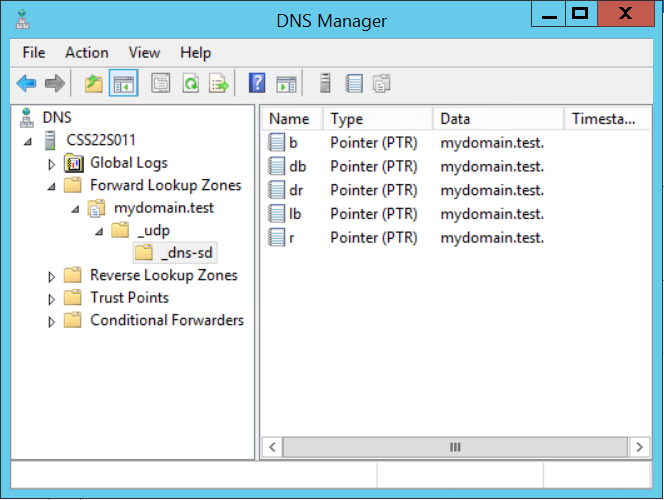Click the horizontal scrollbar in records pane

[454, 447]
